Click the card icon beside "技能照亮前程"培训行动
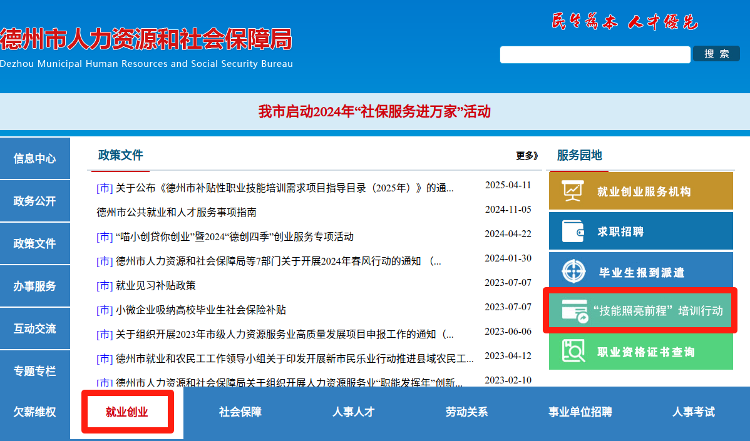The height and width of the screenshot is (441, 750). point(574,312)
